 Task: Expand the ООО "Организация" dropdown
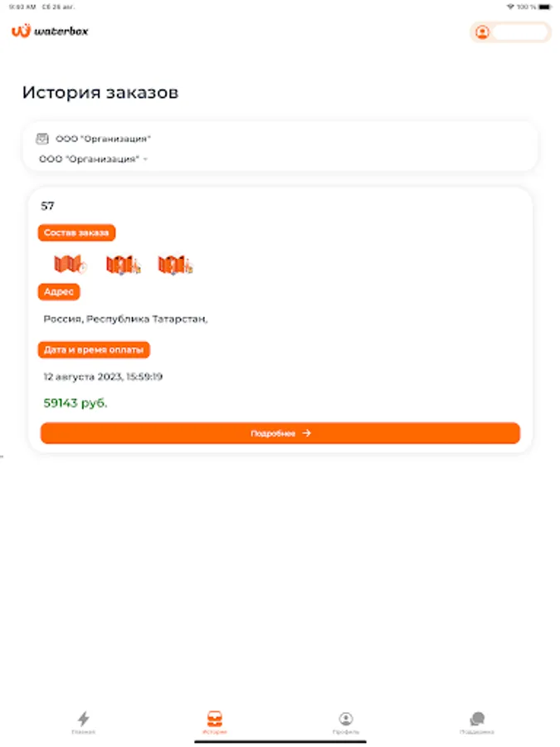[x=93, y=159]
